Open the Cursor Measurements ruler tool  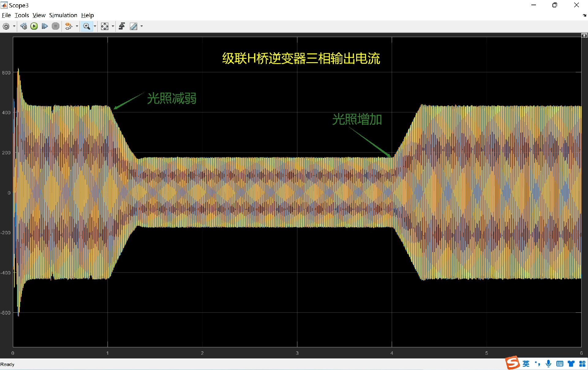pyautogui.click(x=134, y=26)
